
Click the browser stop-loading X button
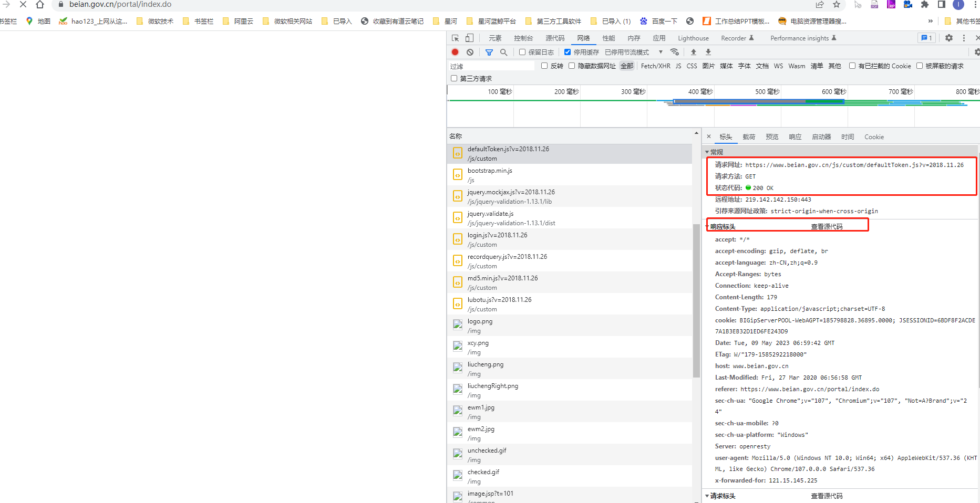click(x=23, y=4)
